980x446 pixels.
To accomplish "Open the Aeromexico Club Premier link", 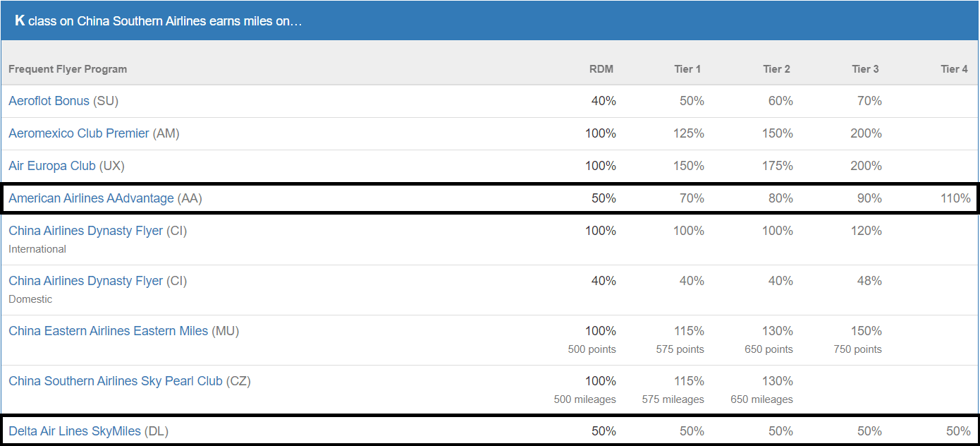I will tap(79, 133).
